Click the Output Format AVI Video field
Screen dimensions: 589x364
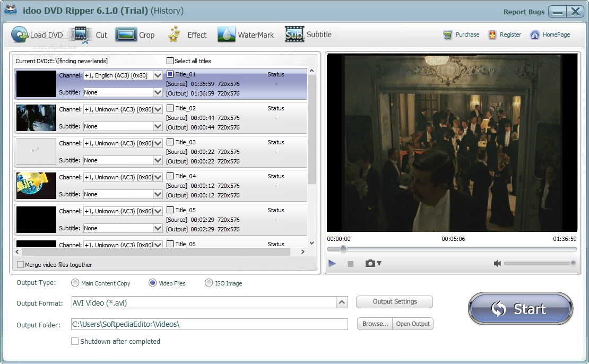pyautogui.click(x=204, y=302)
